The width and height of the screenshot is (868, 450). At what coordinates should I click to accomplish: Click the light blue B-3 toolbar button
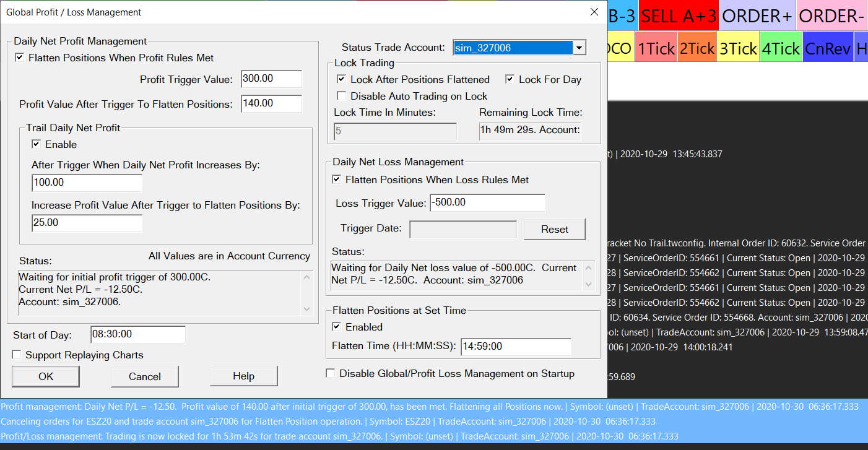coord(622,16)
